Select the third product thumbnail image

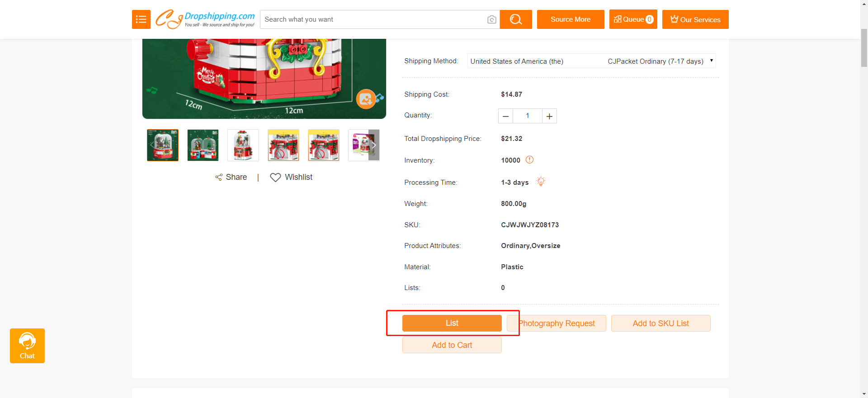click(243, 145)
